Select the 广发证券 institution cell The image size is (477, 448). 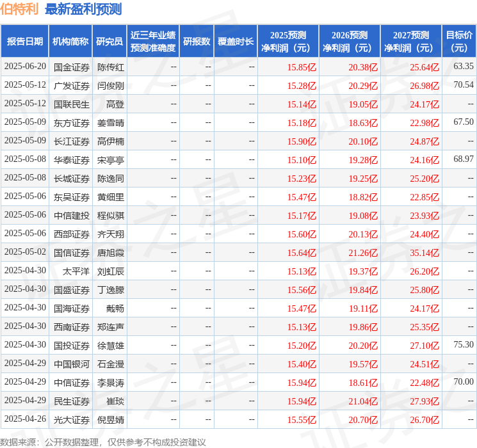pyautogui.click(x=72, y=86)
